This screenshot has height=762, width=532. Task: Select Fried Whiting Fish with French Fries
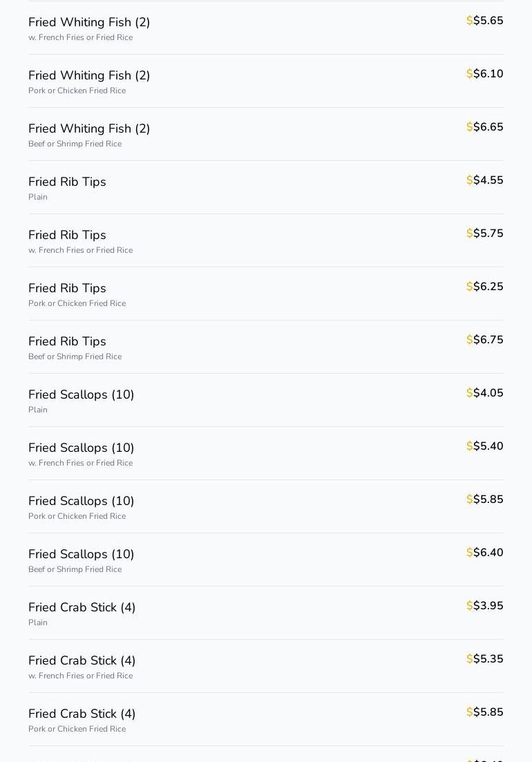click(x=89, y=23)
